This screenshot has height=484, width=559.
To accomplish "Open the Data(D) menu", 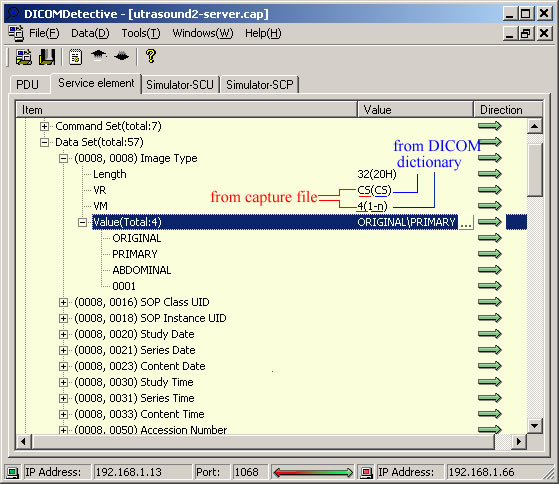I will pos(90,33).
